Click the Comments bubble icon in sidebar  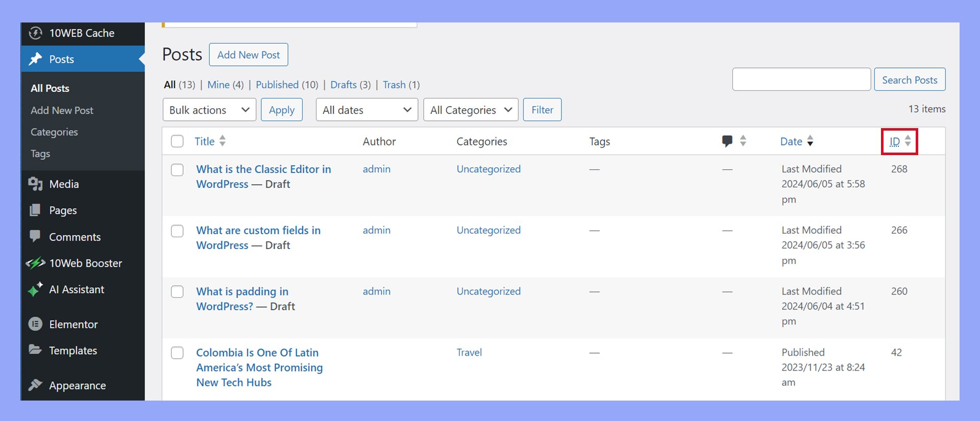pos(35,236)
